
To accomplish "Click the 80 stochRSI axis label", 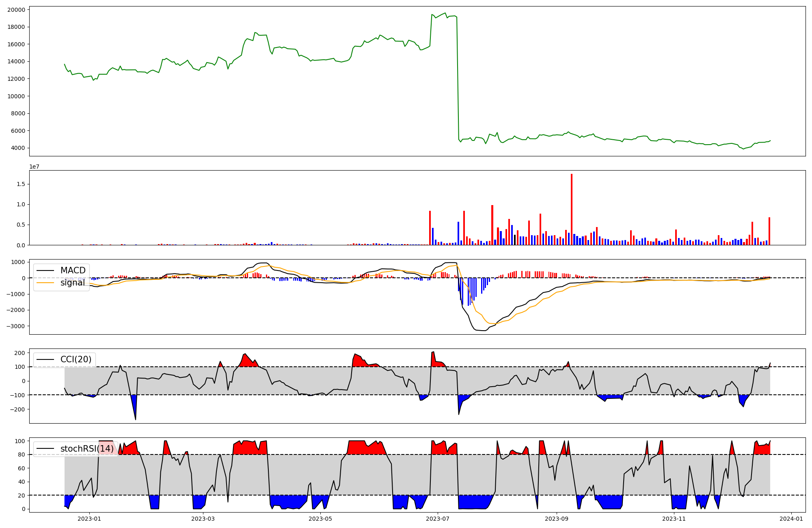I will coord(21,455).
